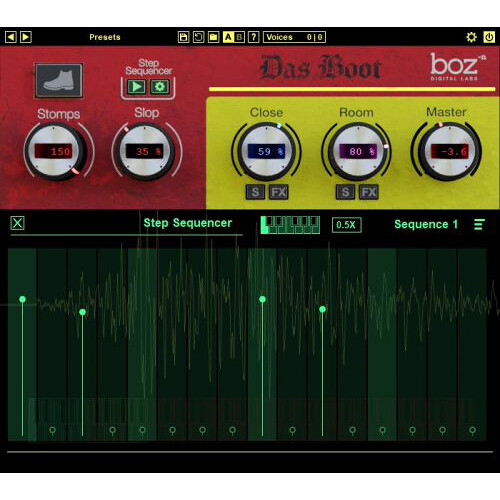Click the next preset arrow
The height and width of the screenshot is (500, 500).
pos(26,37)
